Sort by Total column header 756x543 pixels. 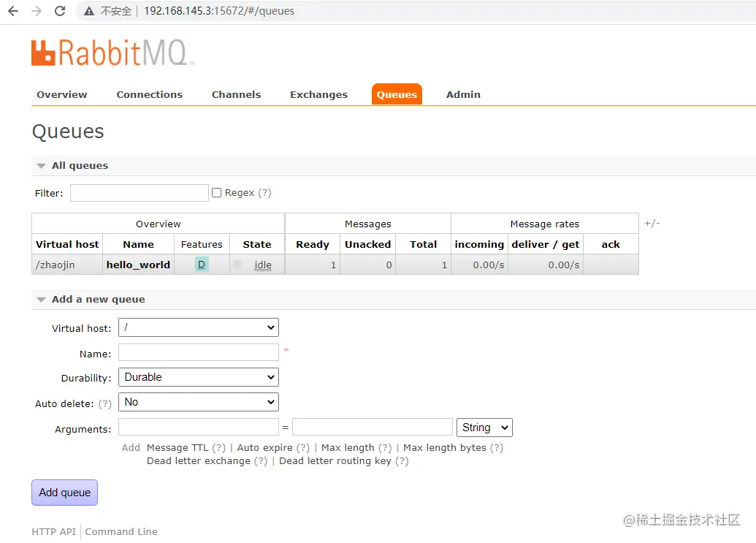tap(424, 245)
